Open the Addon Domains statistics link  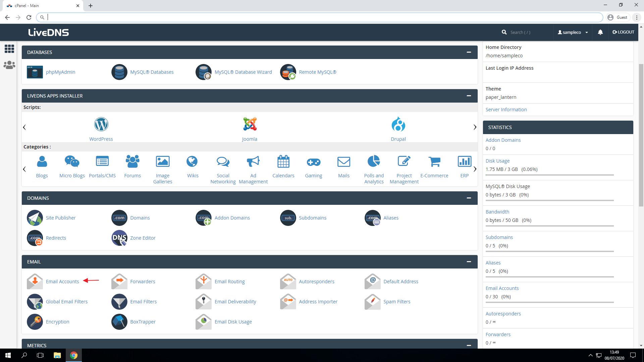(503, 140)
